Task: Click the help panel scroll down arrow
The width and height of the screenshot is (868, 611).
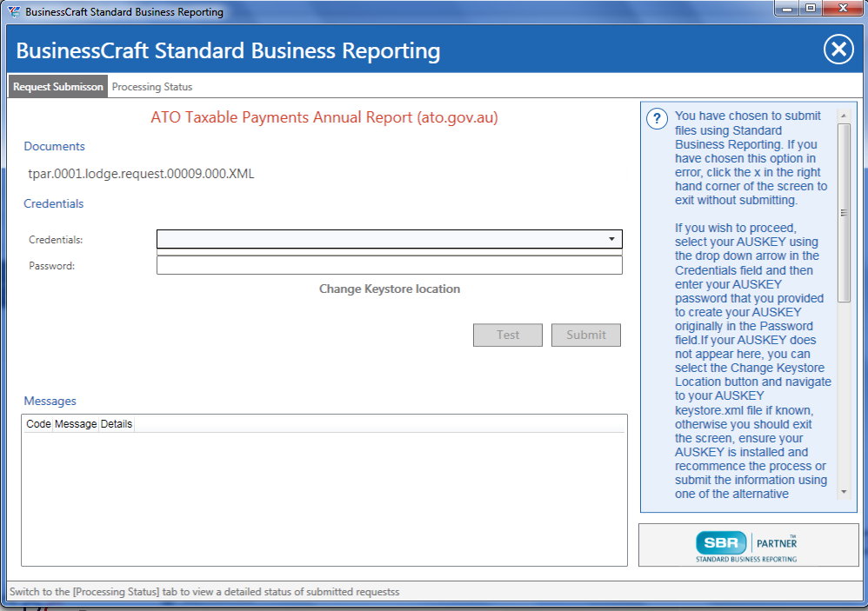Action: click(x=844, y=492)
